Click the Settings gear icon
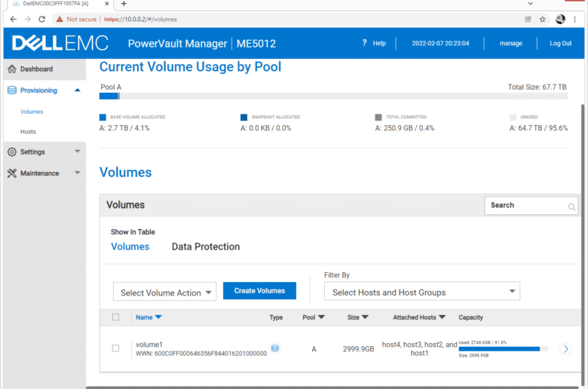 pyautogui.click(x=12, y=152)
